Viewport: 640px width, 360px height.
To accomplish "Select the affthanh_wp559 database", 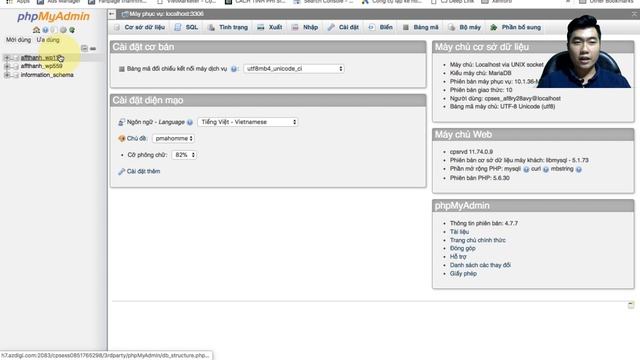I will [41, 66].
